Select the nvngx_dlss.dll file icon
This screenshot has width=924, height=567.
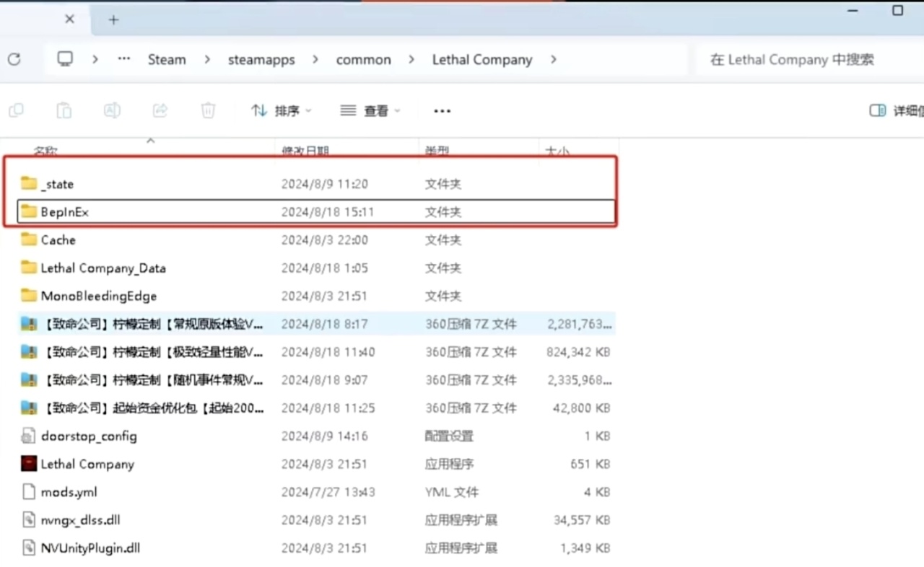coord(29,519)
